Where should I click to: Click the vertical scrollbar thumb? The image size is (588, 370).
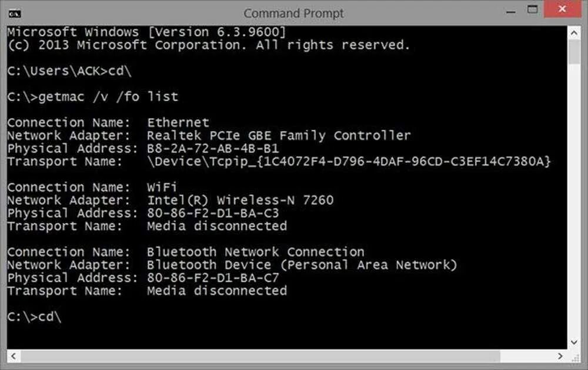574,52
